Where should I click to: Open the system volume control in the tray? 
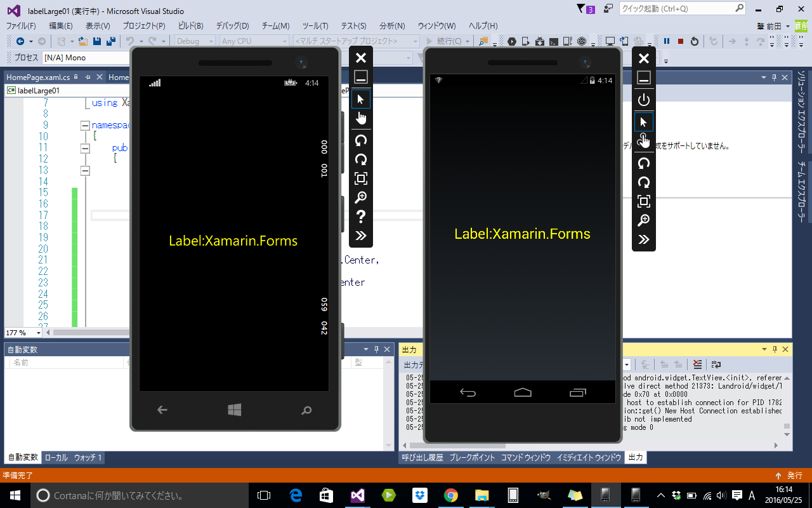point(723,495)
